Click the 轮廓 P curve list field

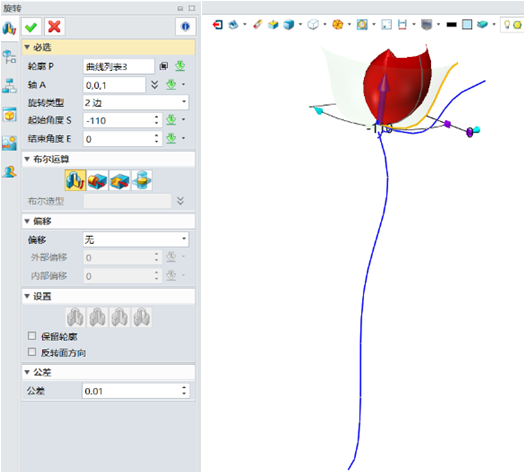[119, 66]
